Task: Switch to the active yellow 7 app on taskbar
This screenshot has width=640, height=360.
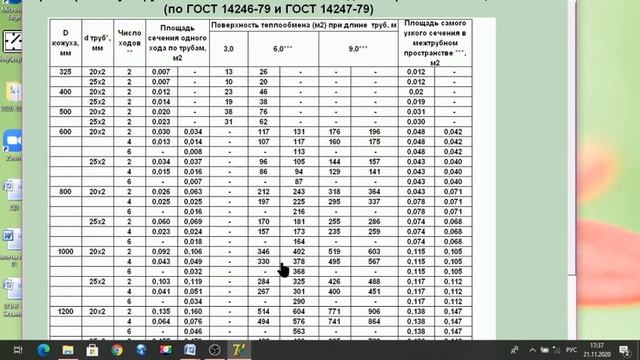Action: point(239,350)
